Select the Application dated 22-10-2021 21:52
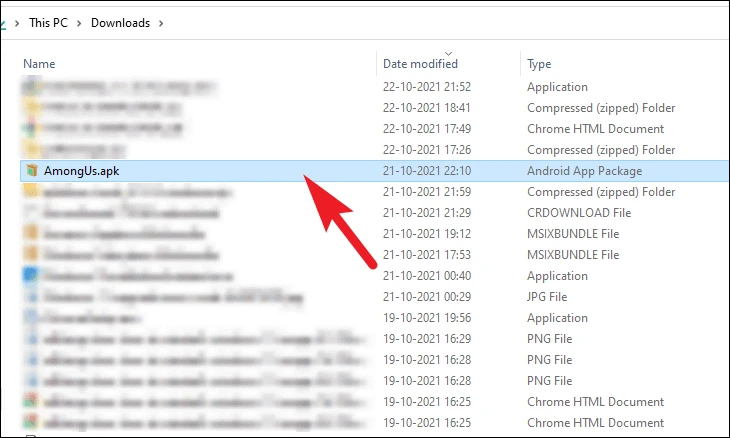Viewport: 730px width, 438px height. (x=374, y=87)
